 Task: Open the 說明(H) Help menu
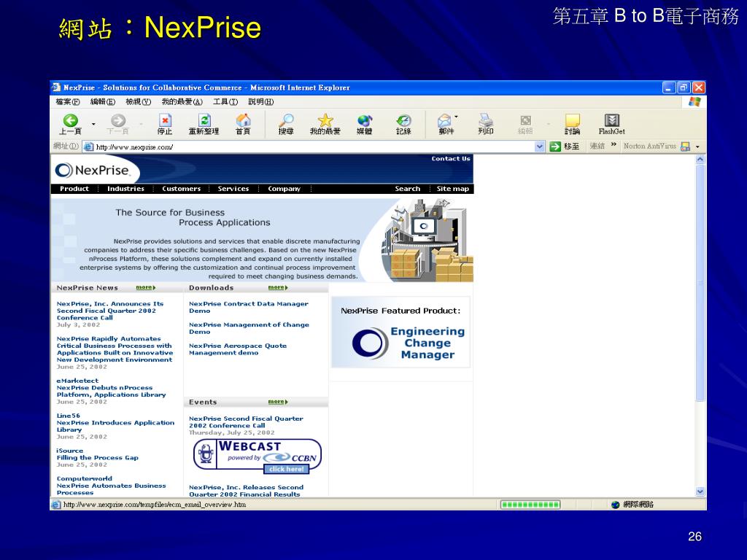coord(261,102)
